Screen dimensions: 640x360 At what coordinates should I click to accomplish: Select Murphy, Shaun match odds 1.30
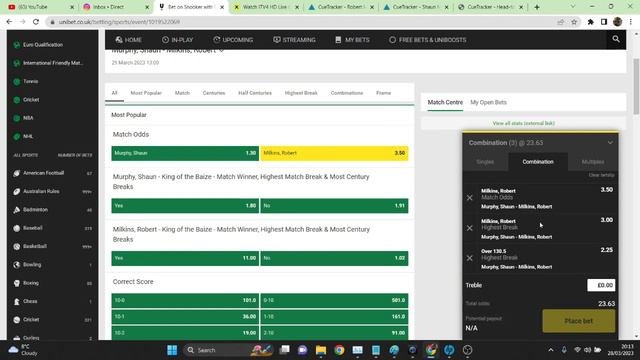185,153
